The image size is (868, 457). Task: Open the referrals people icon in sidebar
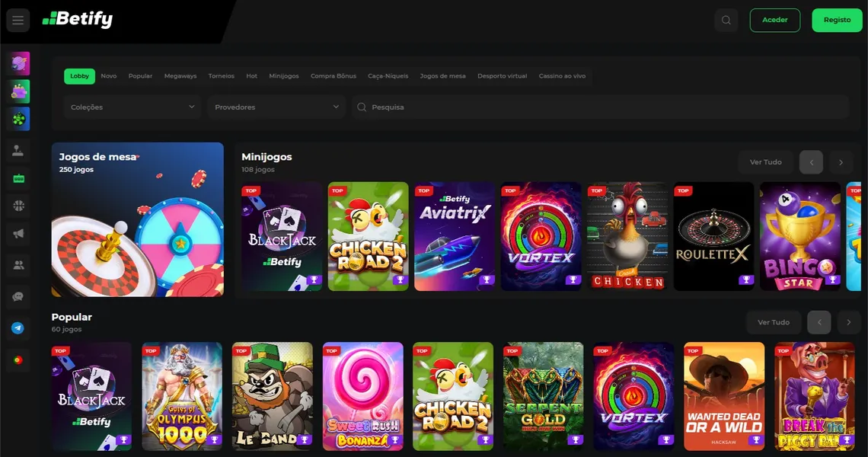(18, 265)
